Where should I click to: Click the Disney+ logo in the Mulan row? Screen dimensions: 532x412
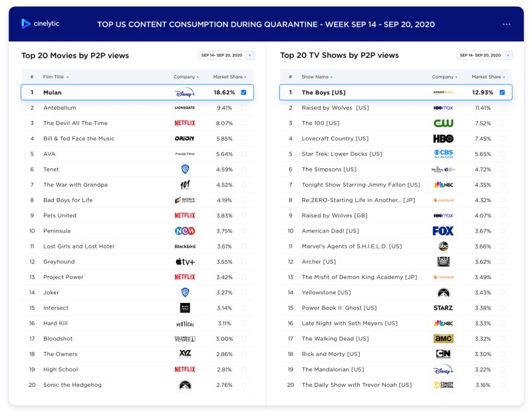coord(185,92)
